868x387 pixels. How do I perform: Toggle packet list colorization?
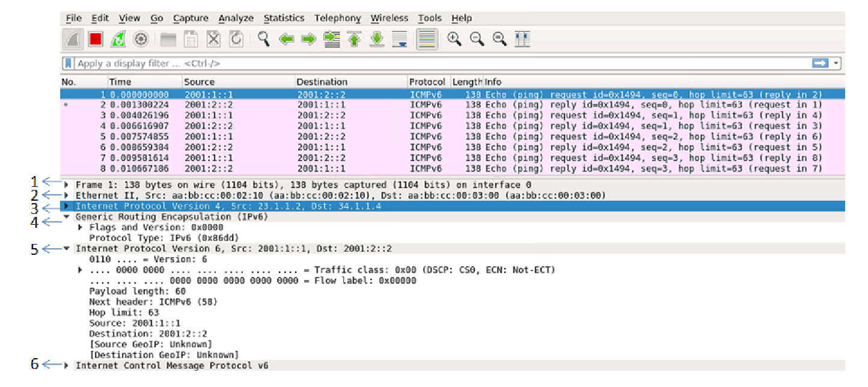(427, 39)
